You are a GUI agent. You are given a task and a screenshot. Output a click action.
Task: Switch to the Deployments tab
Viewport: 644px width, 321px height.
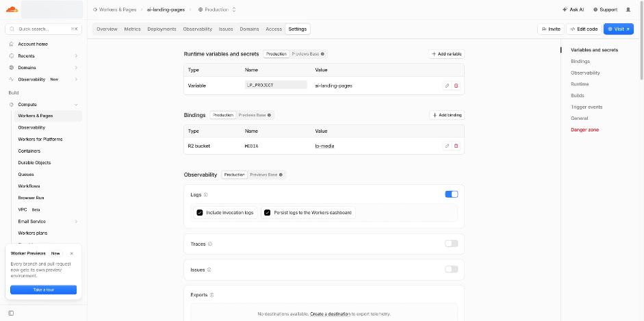[162, 29]
